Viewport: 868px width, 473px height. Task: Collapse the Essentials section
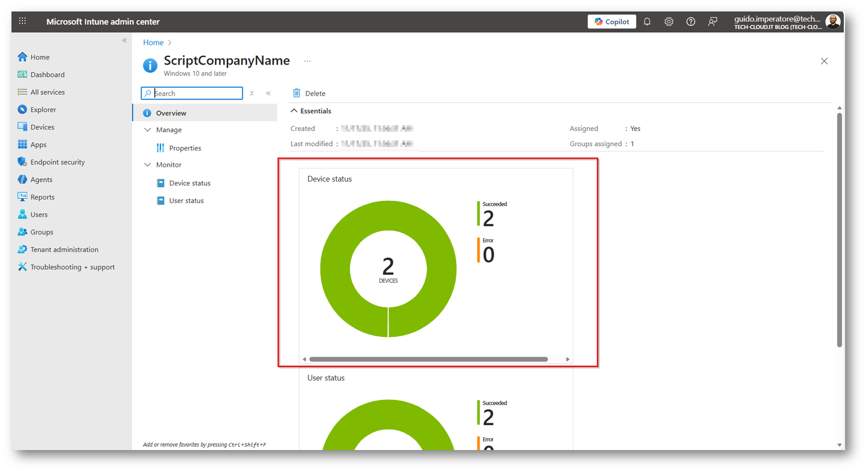(x=294, y=111)
